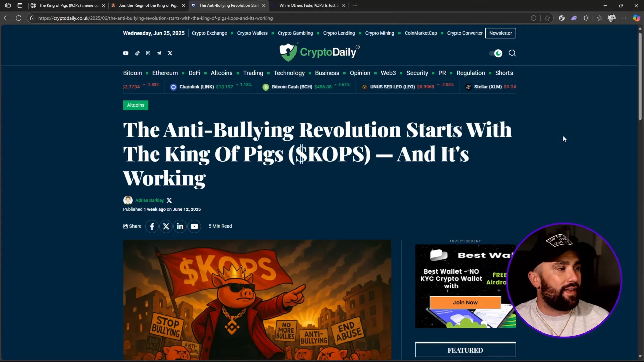Share article on Facebook

click(152, 226)
